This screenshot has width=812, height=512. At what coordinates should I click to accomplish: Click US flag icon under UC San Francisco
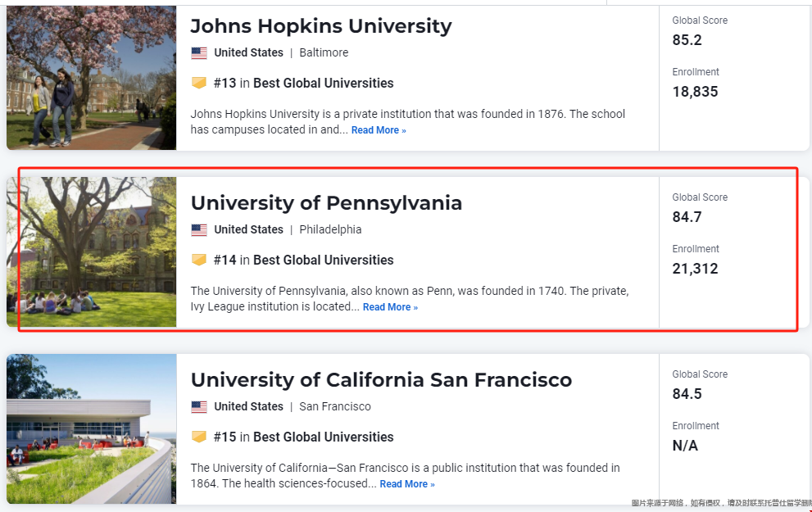pyautogui.click(x=199, y=407)
